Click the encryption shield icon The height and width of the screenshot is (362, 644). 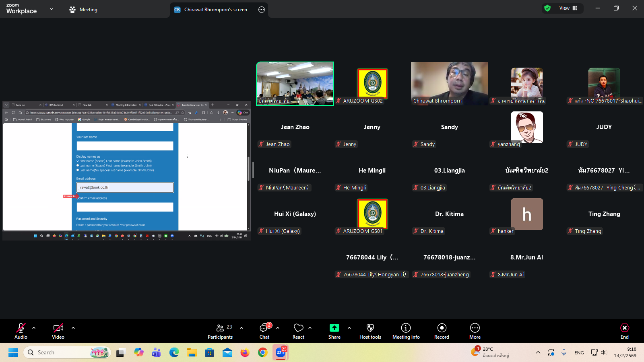547,8
